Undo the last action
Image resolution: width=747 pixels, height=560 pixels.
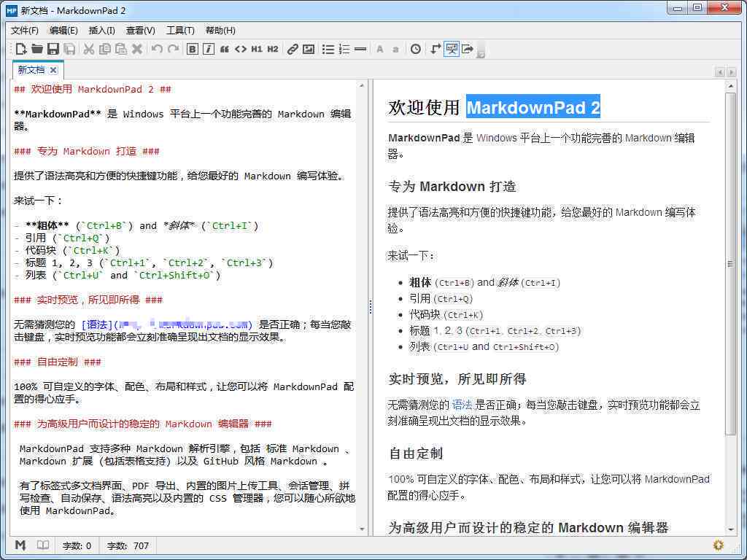(x=157, y=49)
